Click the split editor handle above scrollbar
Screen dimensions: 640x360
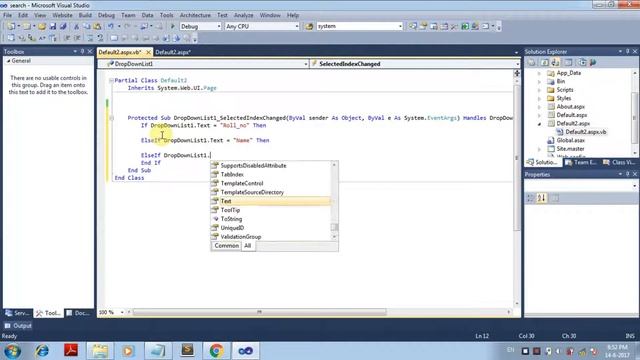tap(517, 73)
